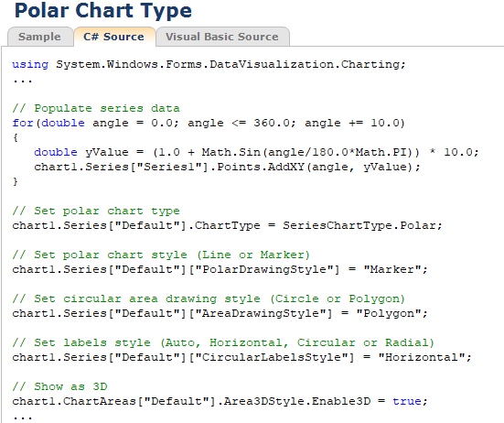Click the double yValue calculation line
This screenshot has height=423, width=504.
(x=256, y=152)
